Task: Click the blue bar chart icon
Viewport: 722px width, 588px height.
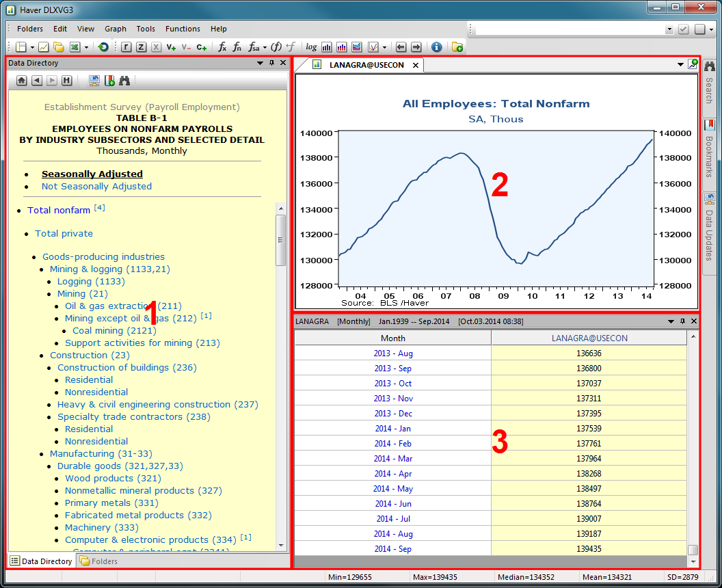Action: 326,47
